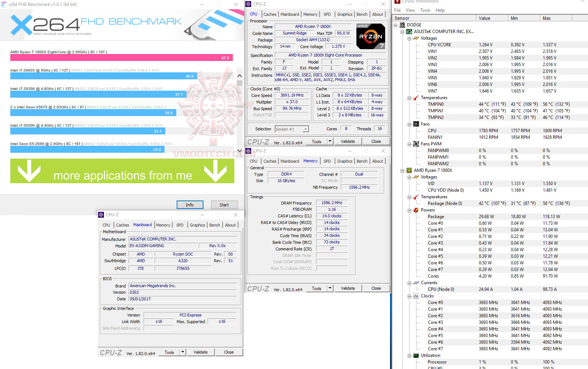The image size is (588, 369).
Task: Switch to the Memory tab in CPU-Z
Action: [x=310, y=14]
